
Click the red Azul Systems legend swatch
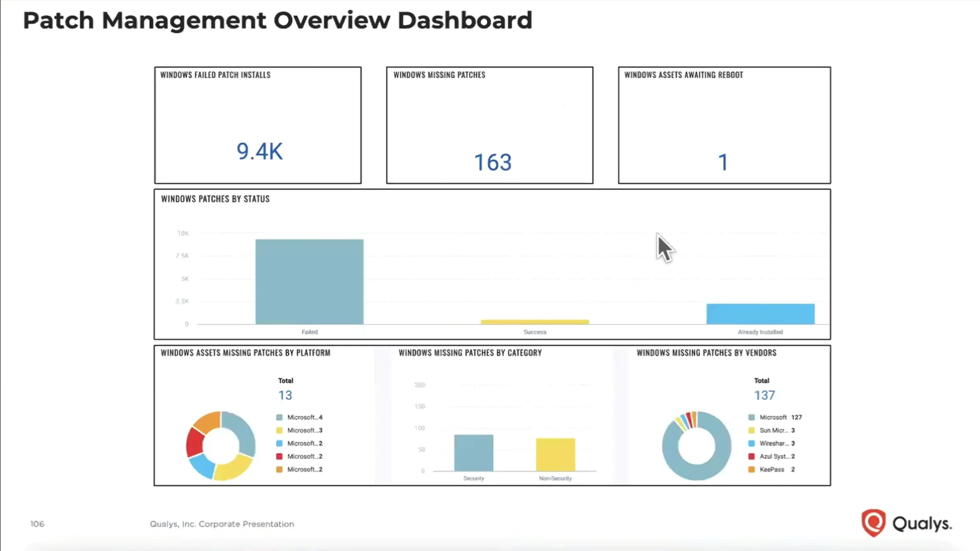click(x=751, y=457)
